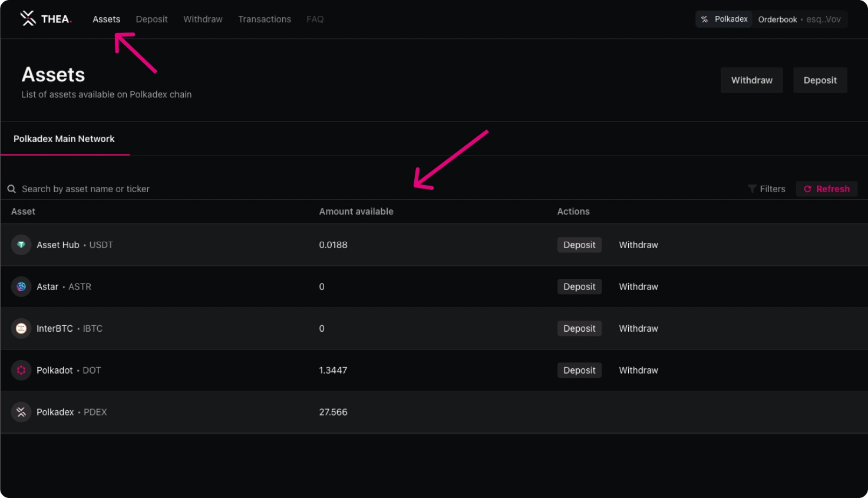Image resolution: width=868 pixels, height=498 pixels.
Task: Click the search magnifier icon
Action: tap(11, 189)
